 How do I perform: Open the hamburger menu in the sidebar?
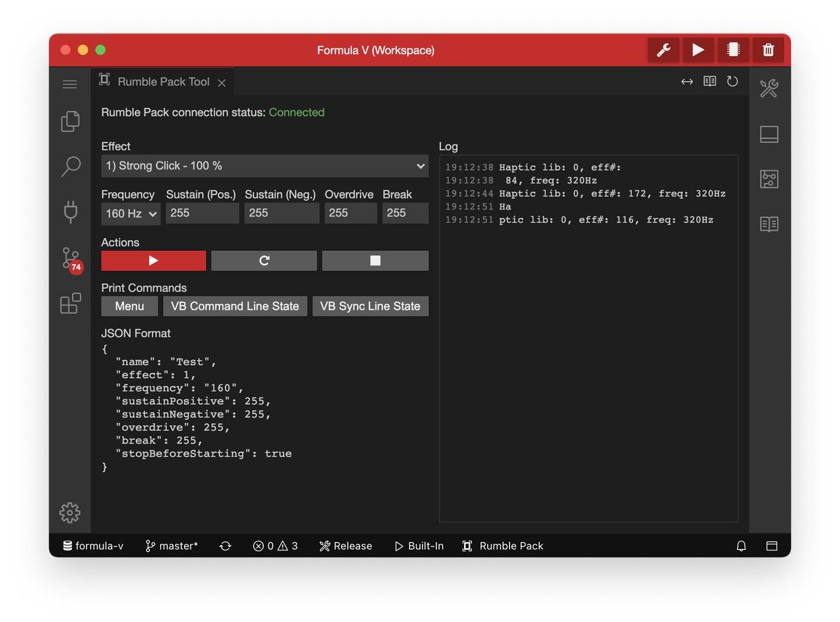coord(70,85)
